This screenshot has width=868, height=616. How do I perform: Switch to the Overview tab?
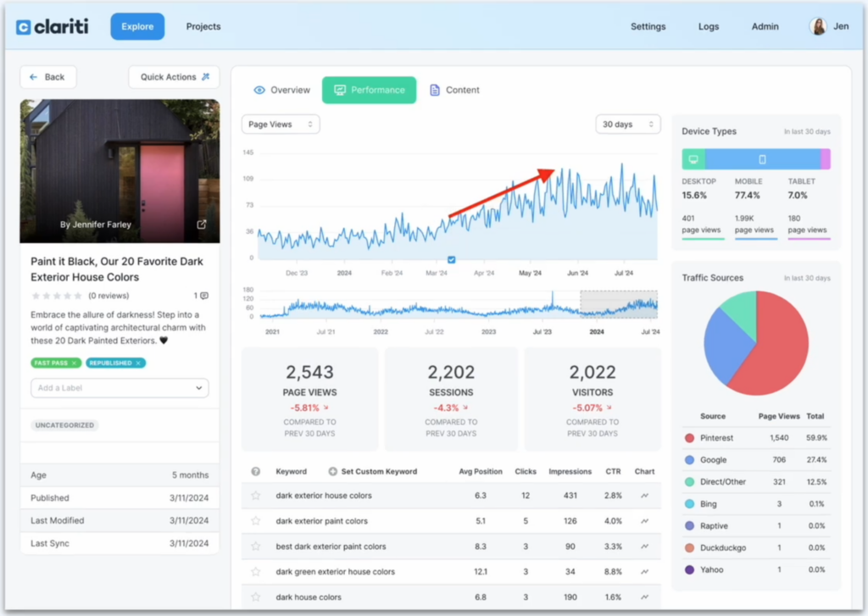[x=281, y=90]
